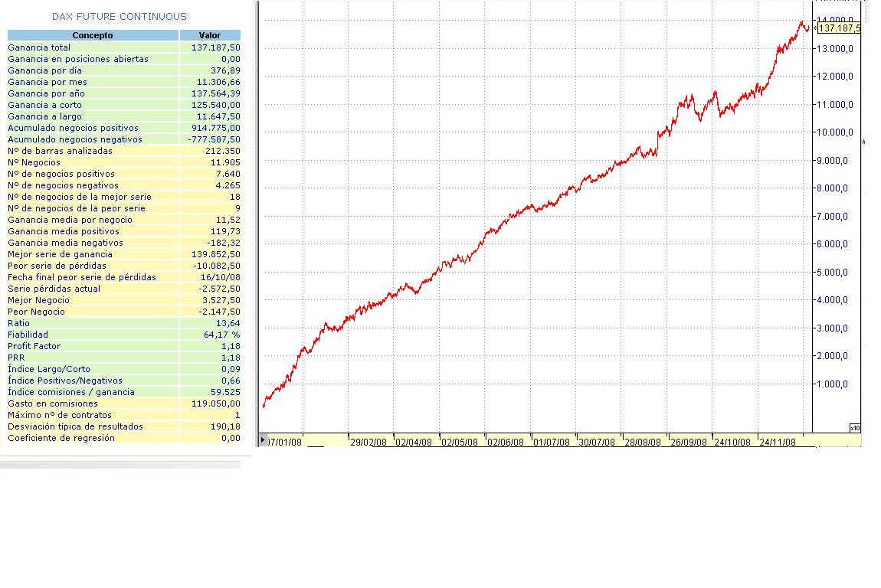
Task: Click the 01/07/08 date on the time axis
Action: click(551, 442)
